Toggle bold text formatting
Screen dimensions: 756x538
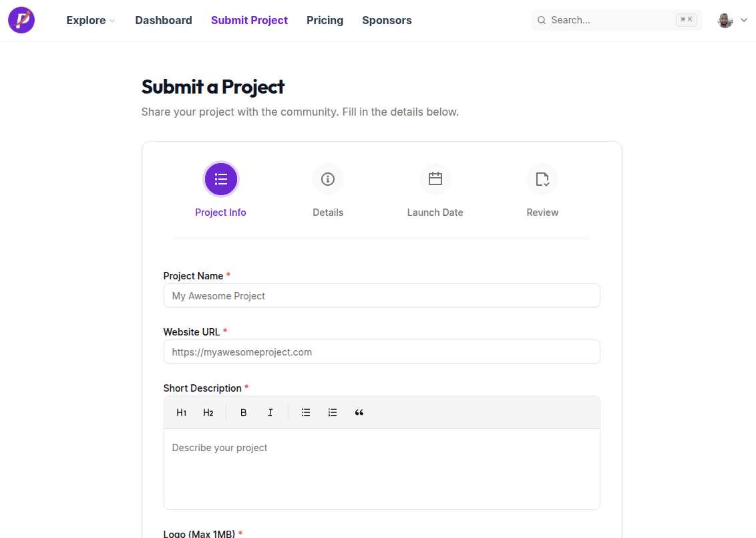pos(243,412)
